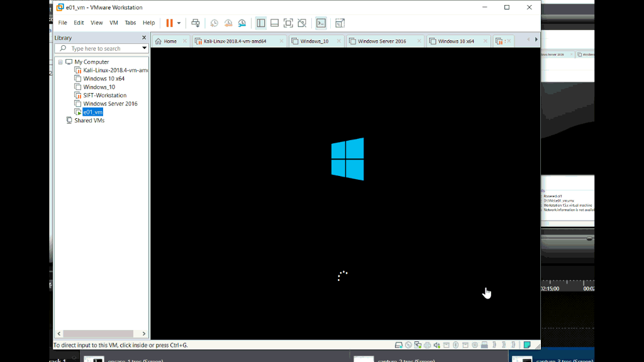The width and height of the screenshot is (644, 362).
Task: Open the power options dropdown arrow
Action: pos(179,23)
